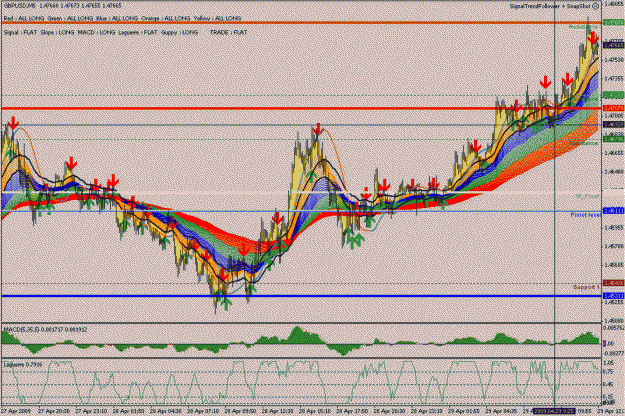
Task: Click the blue 1.46111 pivot price tag
Action: pyautogui.click(x=613, y=211)
